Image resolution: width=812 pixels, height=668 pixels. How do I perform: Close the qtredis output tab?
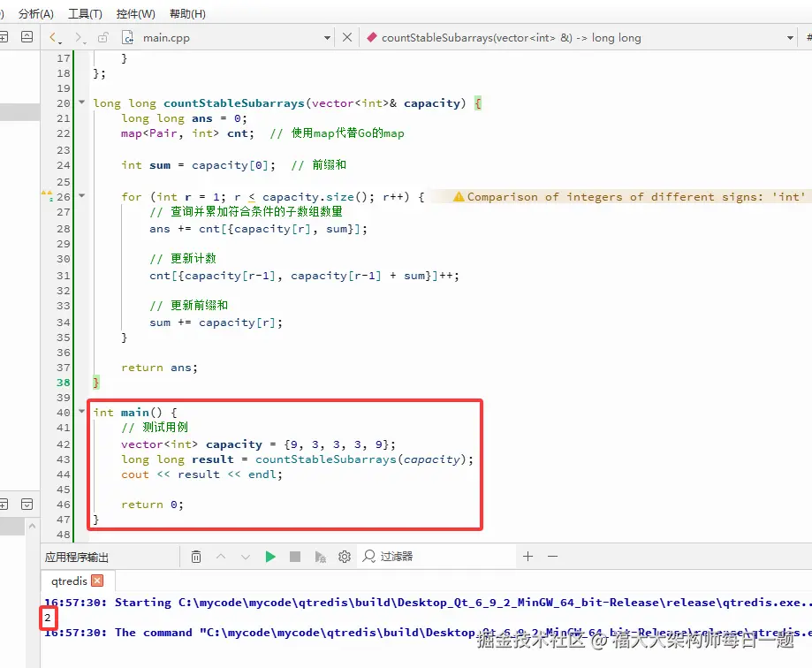(97, 581)
